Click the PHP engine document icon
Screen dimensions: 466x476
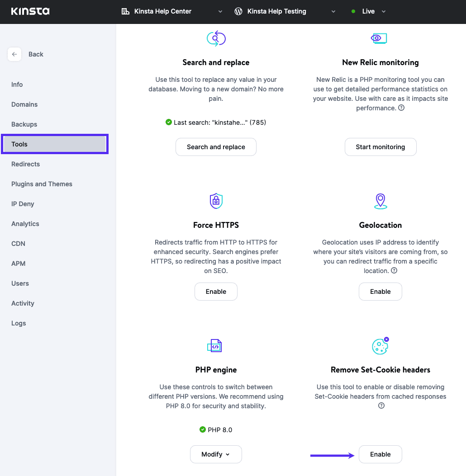point(216,345)
